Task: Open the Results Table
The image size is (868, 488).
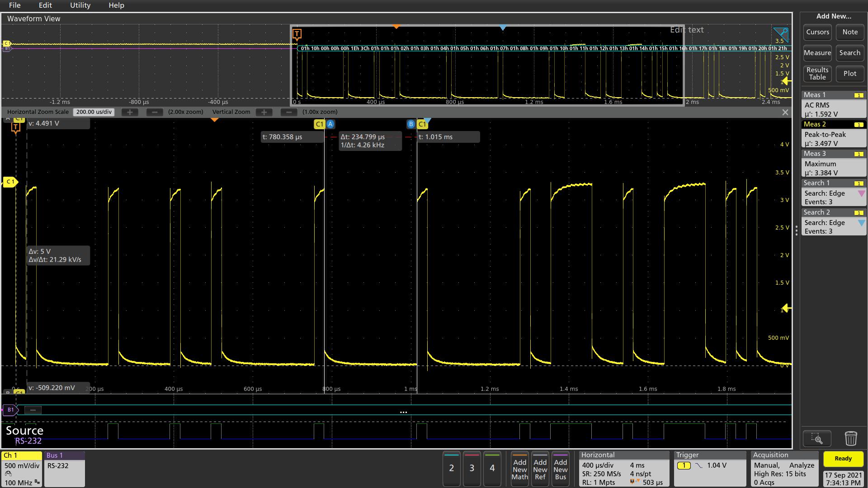Action: pyautogui.click(x=817, y=73)
